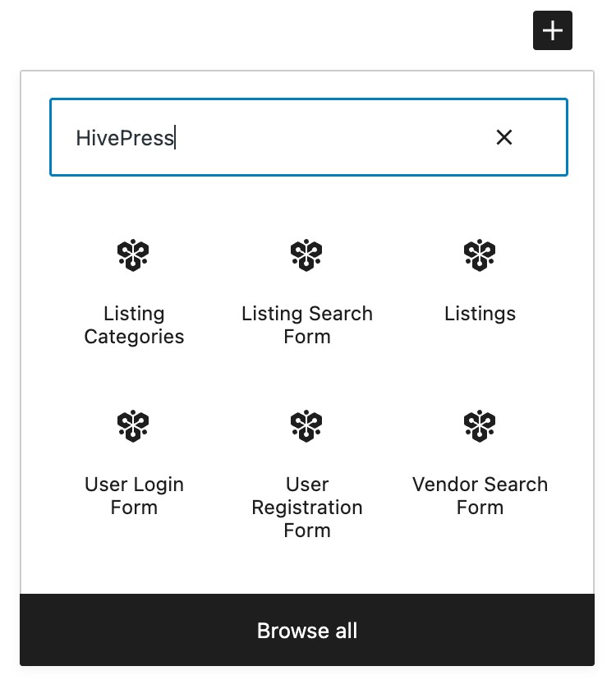The width and height of the screenshot is (616, 680).
Task: Click the User Registration Form label text
Action: (x=306, y=507)
